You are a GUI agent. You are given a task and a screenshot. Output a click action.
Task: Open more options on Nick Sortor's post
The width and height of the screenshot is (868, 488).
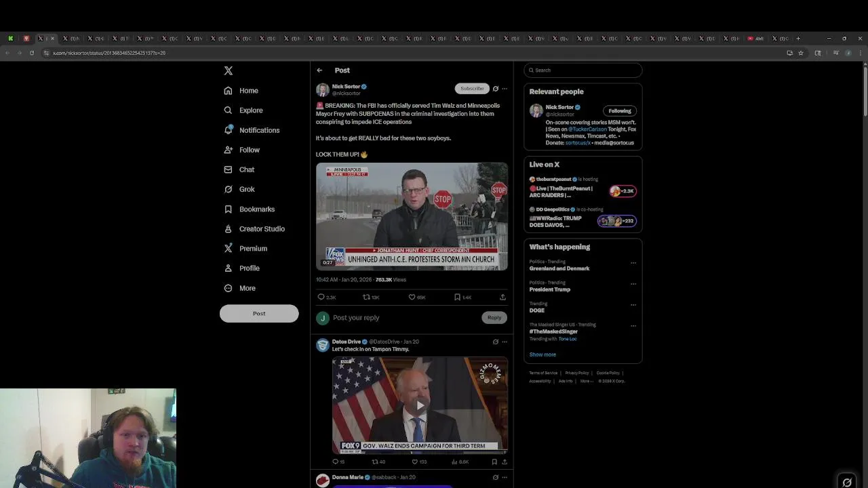point(505,89)
